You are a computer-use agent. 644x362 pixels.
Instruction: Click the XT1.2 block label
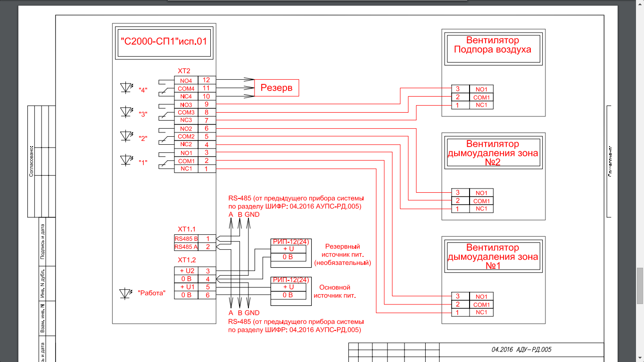click(187, 260)
